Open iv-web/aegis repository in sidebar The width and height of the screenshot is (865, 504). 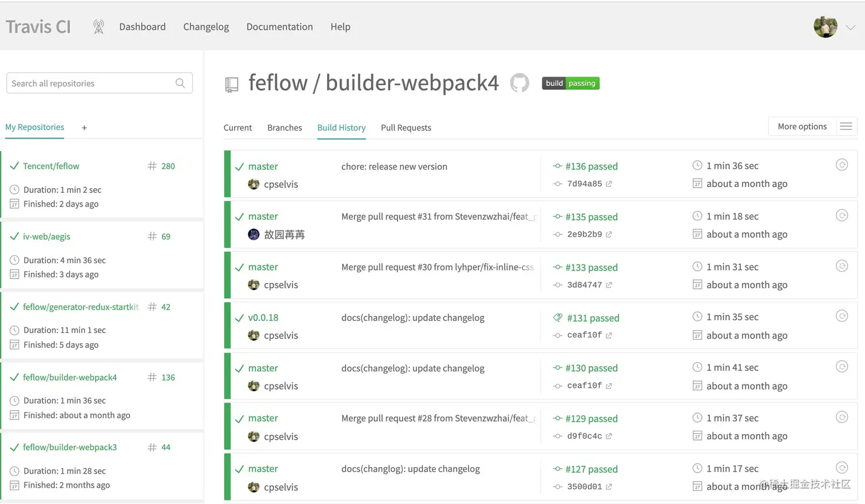point(46,236)
